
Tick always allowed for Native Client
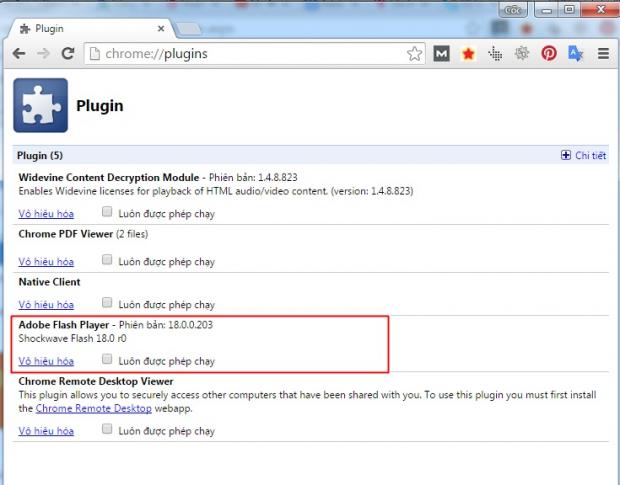[107, 304]
